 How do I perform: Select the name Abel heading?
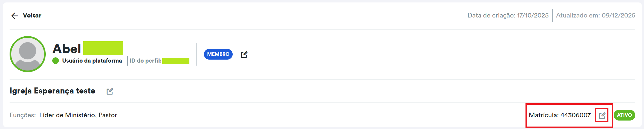[x=67, y=49]
